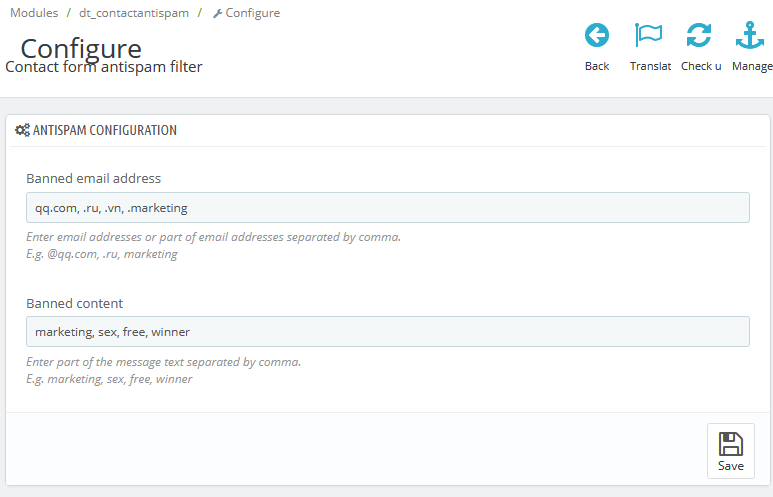
Task: Focus the Banned email address field
Action: 387,208
